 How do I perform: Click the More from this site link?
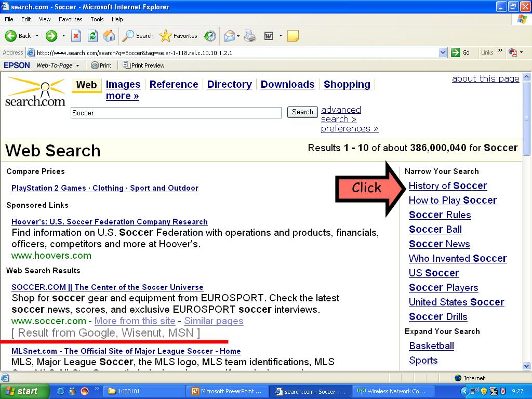click(135, 321)
